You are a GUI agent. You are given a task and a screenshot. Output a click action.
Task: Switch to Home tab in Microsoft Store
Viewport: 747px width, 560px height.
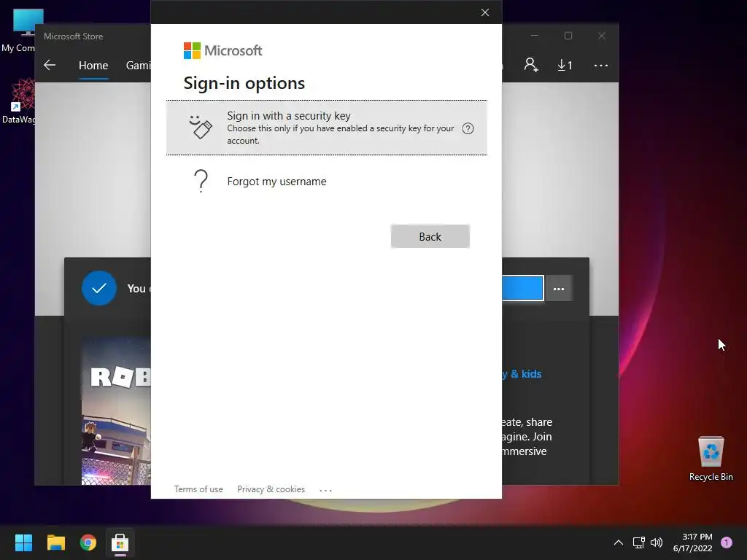[x=93, y=65]
